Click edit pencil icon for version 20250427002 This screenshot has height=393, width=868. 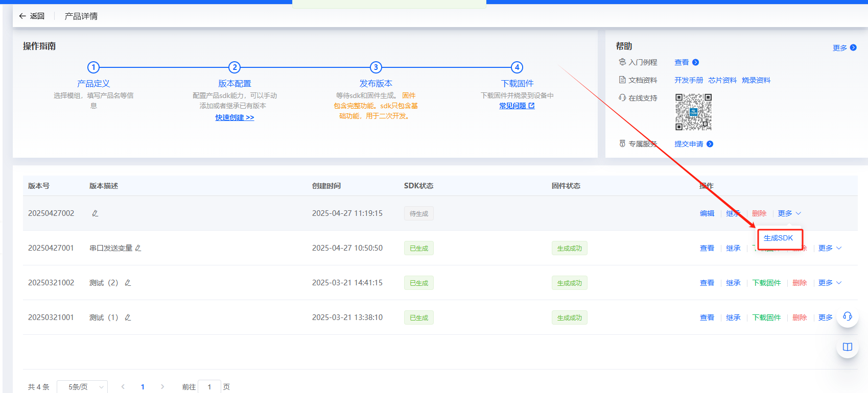click(95, 213)
